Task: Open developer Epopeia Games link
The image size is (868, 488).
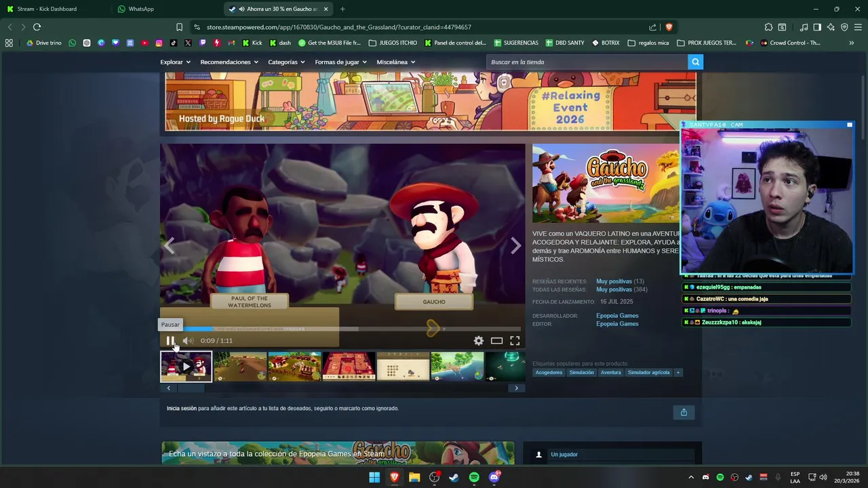Action: click(617, 316)
